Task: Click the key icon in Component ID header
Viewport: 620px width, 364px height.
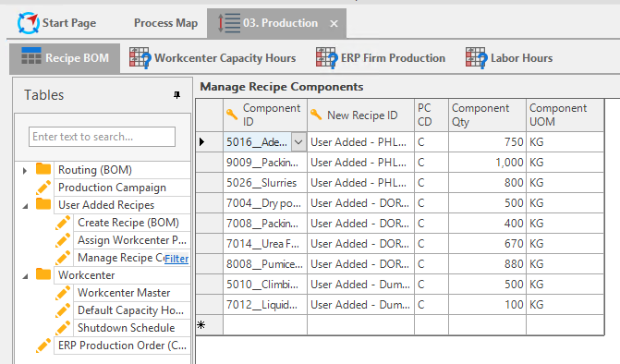Action: point(232,115)
